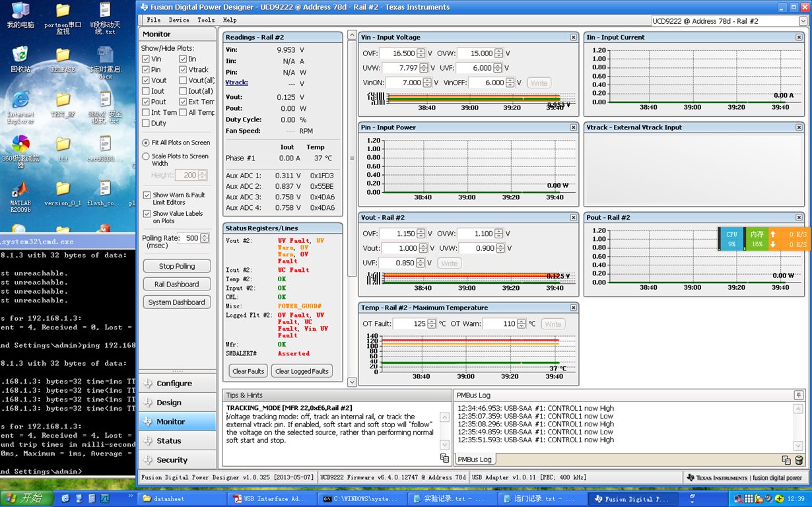Click the Clear Logged Faults button
Image resolution: width=812 pixels, height=507 pixels.
pos(302,371)
